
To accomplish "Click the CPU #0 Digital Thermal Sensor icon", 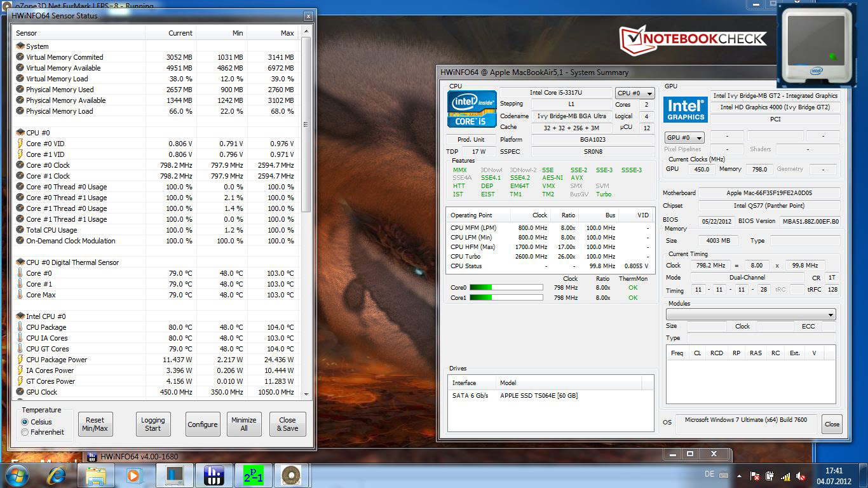I will coord(20,262).
